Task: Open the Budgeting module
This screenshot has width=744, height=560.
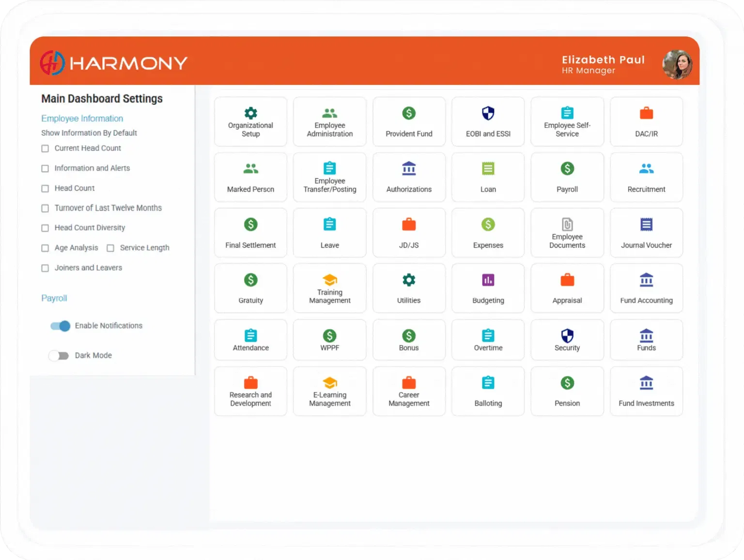Action: point(488,288)
